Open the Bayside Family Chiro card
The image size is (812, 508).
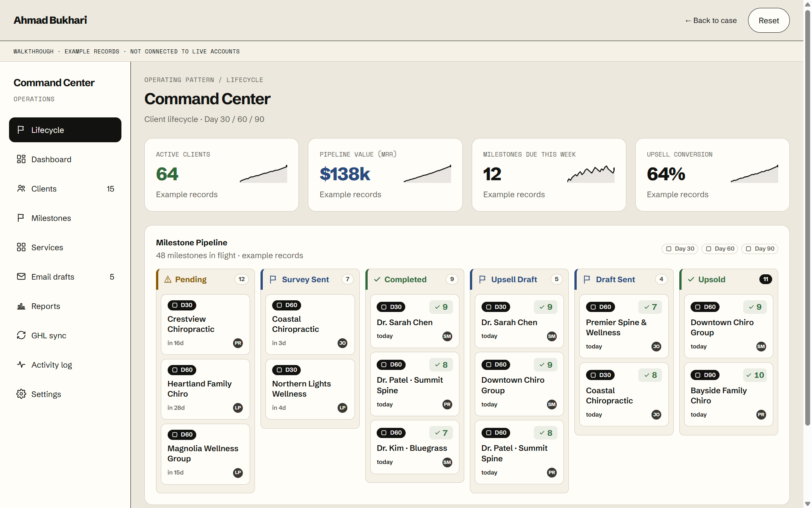(729, 394)
